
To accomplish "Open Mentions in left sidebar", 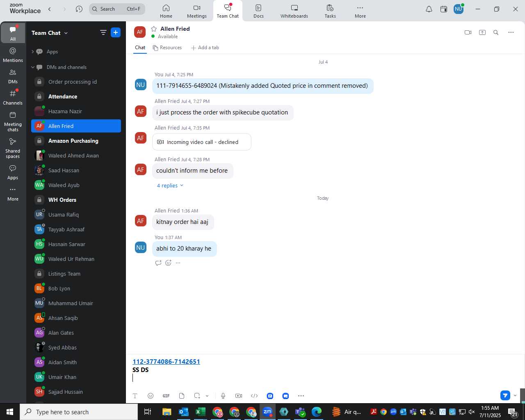I will point(13,55).
